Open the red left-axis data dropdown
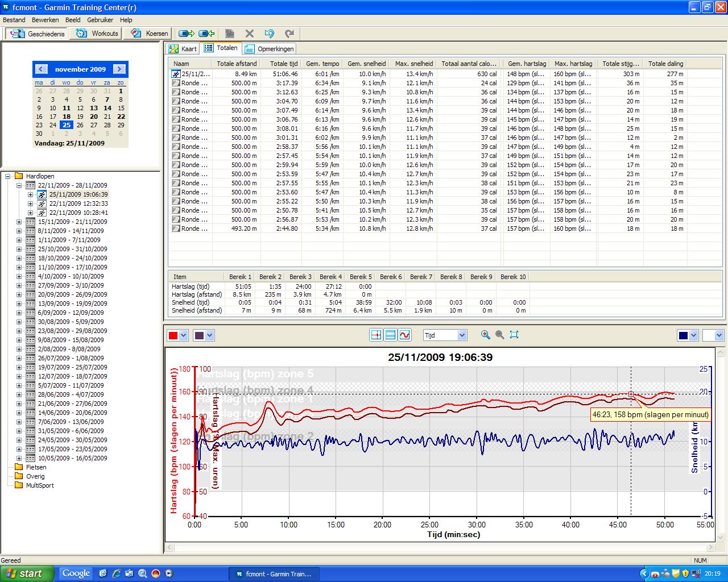This screenshot has width=728, height=582. 183,336
